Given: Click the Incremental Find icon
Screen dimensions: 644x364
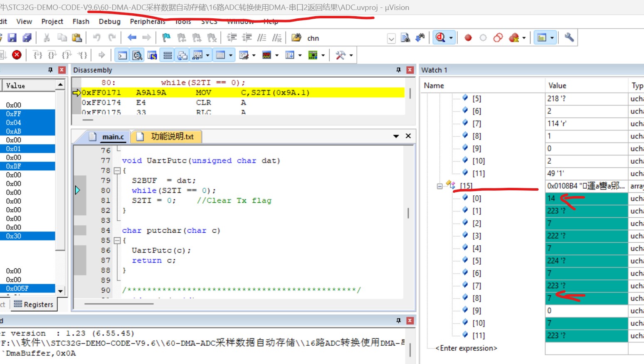Looking at the screenshot, I should tap(420, 38).
